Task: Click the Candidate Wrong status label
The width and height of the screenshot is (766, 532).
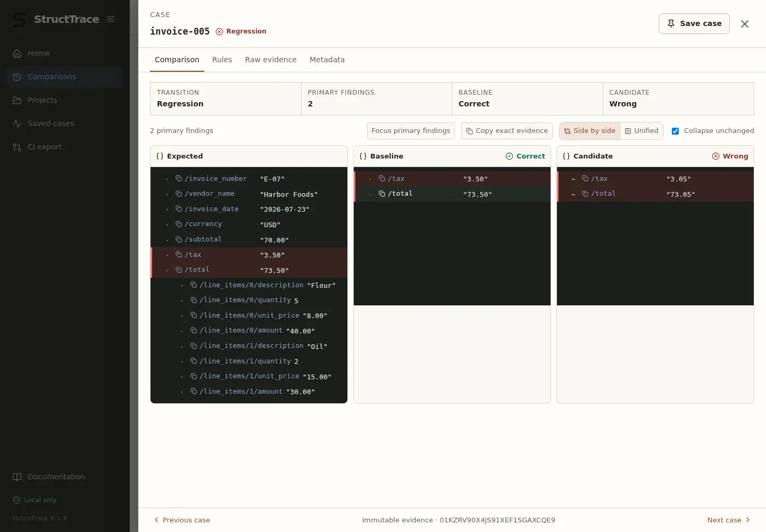Action: [730, 156]
